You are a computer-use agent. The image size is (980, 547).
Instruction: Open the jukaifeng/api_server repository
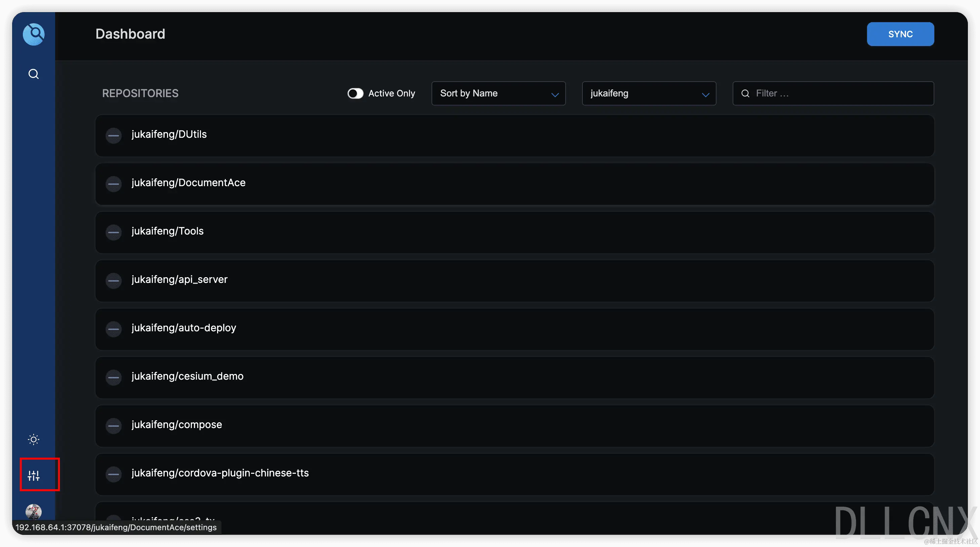(179, 280)
